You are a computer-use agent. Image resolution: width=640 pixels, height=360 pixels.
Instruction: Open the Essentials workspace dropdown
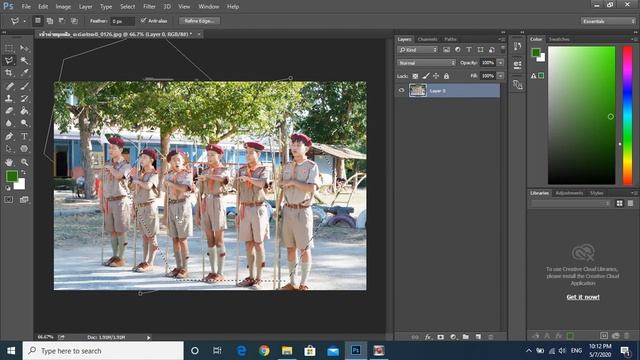pyautogui.click(x=608, y=21)
